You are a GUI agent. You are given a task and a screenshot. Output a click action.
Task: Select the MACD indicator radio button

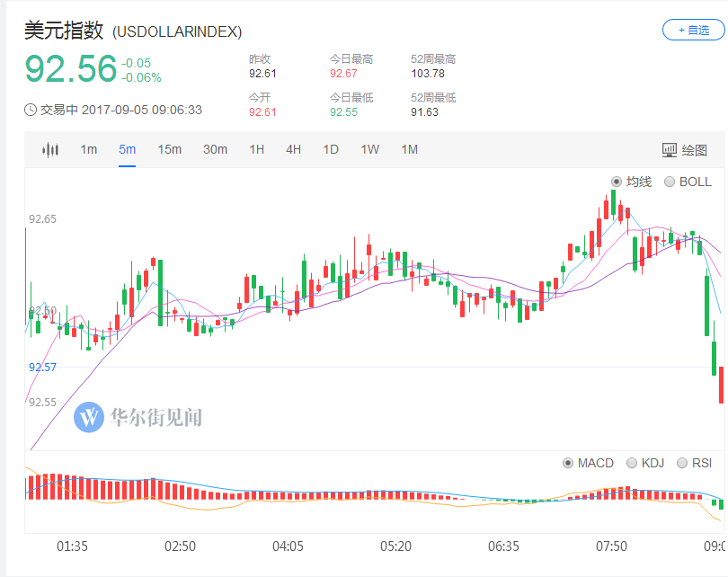pos(567,463)
